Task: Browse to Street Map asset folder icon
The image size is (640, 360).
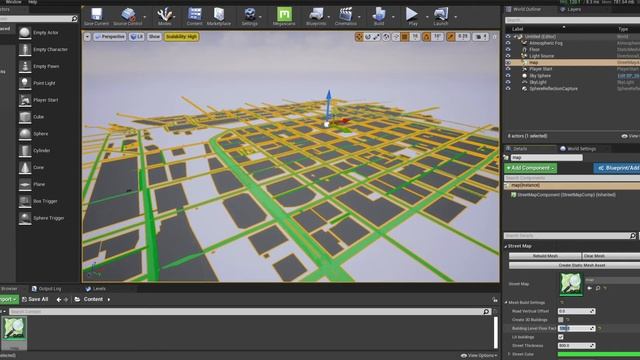Action: pos(589,288)
